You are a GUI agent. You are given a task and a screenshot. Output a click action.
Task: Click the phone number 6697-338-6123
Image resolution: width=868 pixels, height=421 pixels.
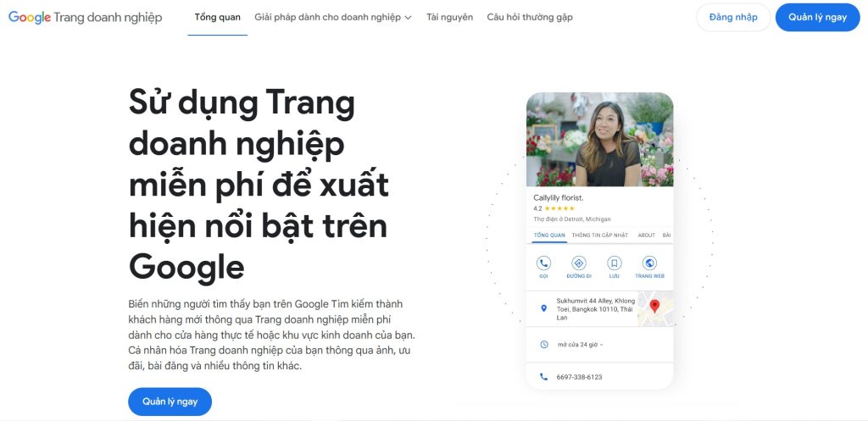(x=579, y=377)
